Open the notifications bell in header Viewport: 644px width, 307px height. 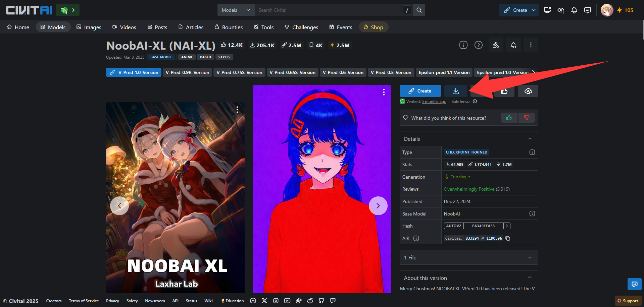pyautogui.click(x=574, y=10)
